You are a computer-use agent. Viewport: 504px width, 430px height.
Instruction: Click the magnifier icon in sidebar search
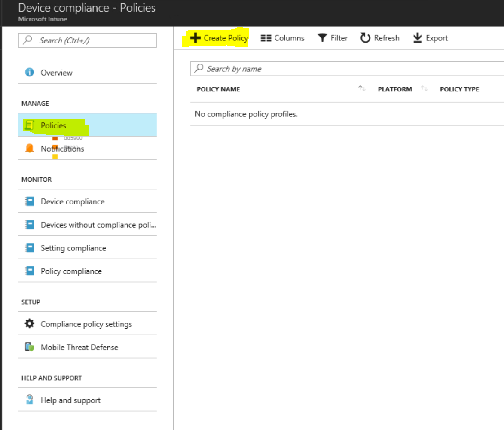click(x=27, y=40)
